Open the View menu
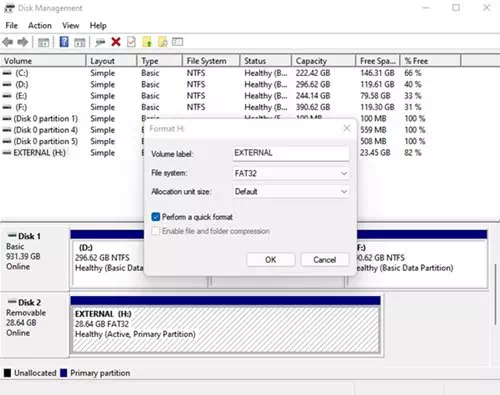Viewport: 500px width, 395px height. click(71, 26)
